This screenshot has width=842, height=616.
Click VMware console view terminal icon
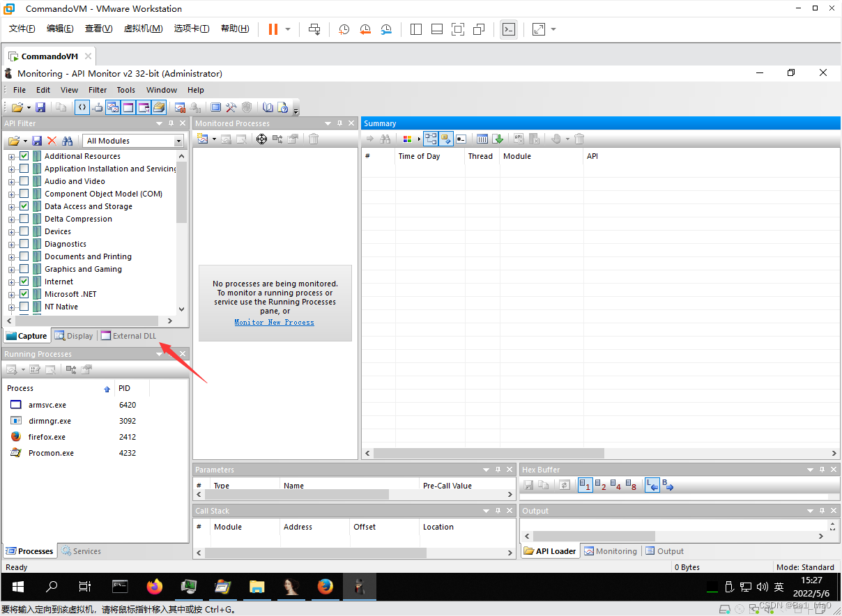509,29
